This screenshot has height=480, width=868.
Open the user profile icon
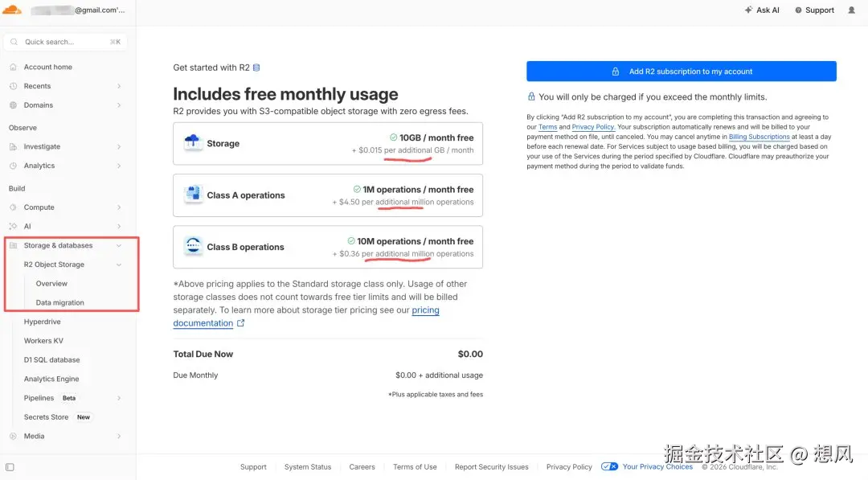[851, 10]
